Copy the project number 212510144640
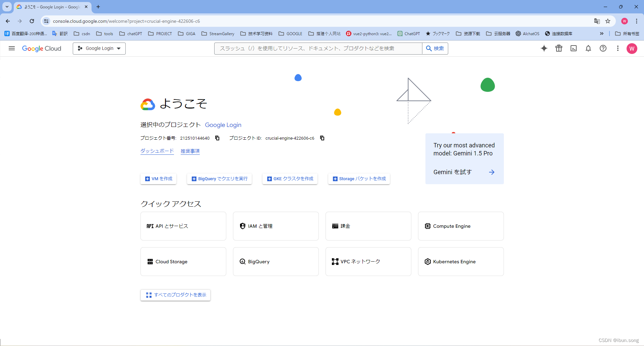 click(217, 138)
